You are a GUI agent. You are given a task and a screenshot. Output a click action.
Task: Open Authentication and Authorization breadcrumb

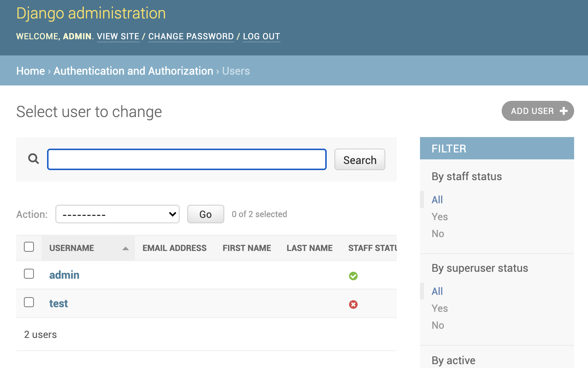point(133,71)
